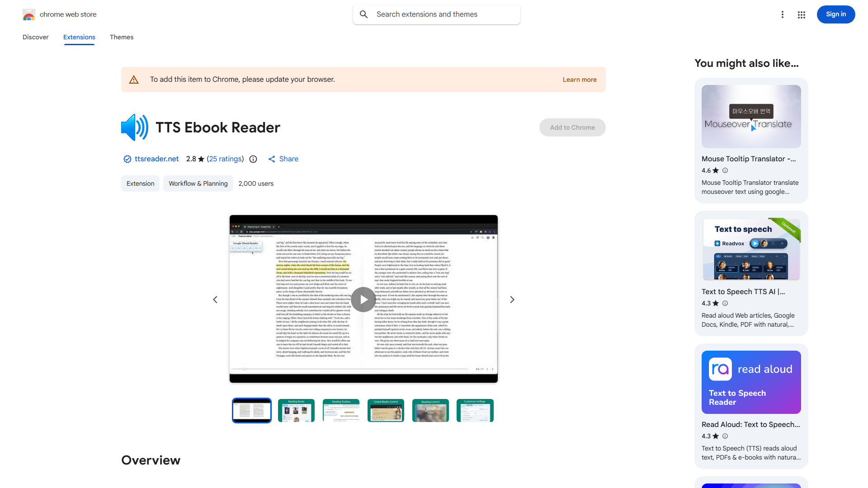The width and height of the screenshot is (868, 488).
Task: Click the info icon next to the rating
Action: click(x=253, y=159)
